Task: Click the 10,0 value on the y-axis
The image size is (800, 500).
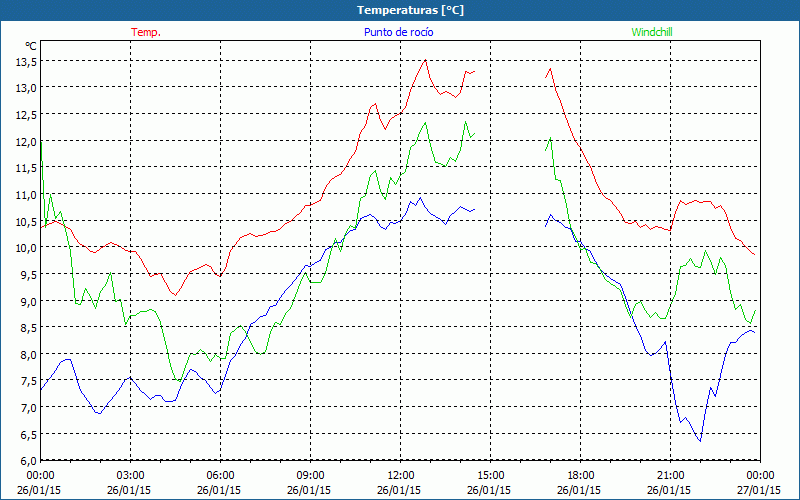Action: click(27, 248)
